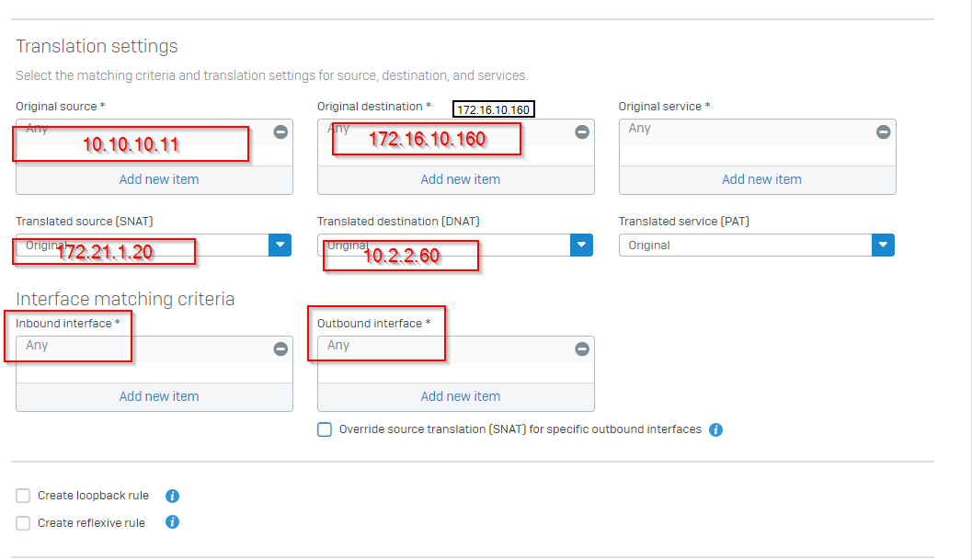Click the Interface matching criteria heading

pyautogui.click(x=125, y=299)
